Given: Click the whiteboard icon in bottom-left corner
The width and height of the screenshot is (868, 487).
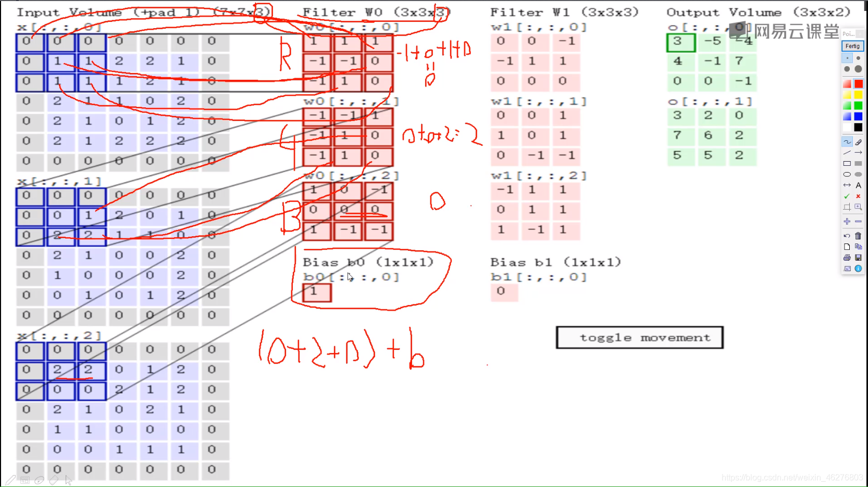Looking at the screenshot, I should click(24, 480).
